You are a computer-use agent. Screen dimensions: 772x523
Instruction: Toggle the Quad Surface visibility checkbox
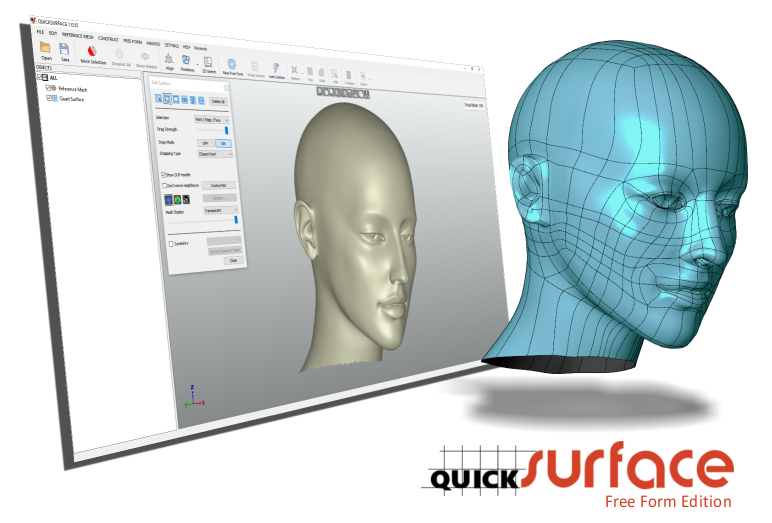[49, 98]
